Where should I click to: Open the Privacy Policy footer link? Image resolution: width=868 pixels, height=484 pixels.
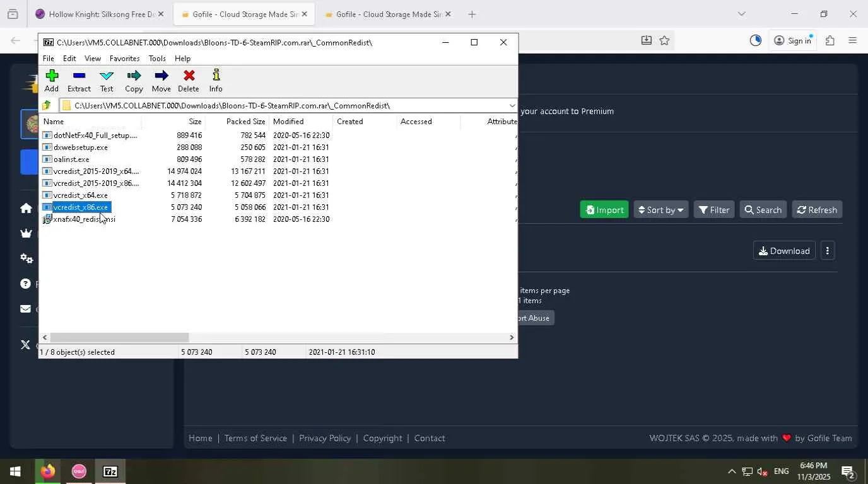(325, 438)
